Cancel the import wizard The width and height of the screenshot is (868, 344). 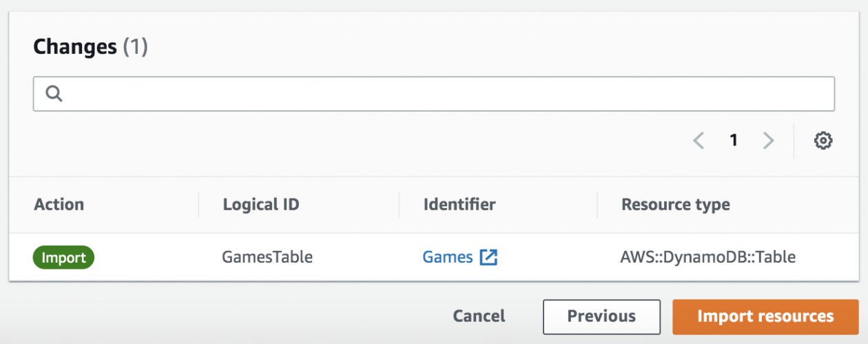pyautogui.click(x=479, y=316)
